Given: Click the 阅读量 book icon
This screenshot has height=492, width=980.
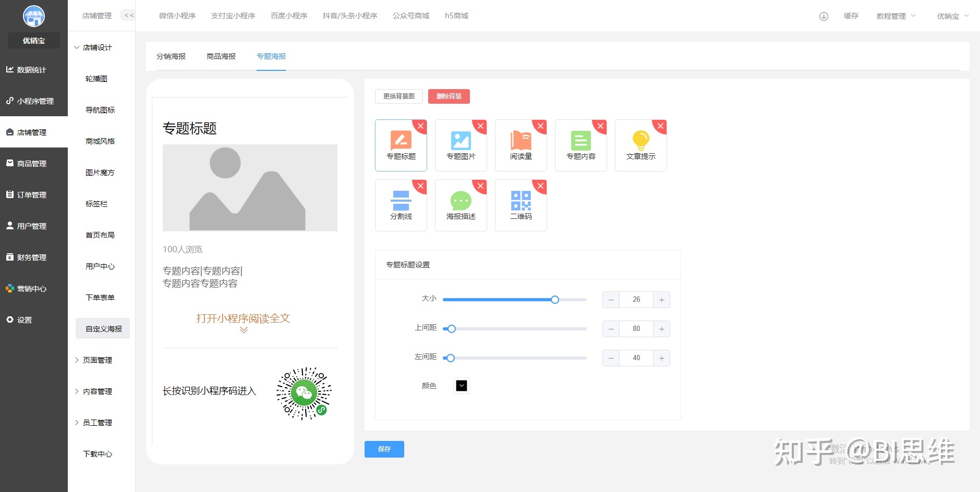Looking at the screenshot, I should pyautogui.click(x=521, y=141).
